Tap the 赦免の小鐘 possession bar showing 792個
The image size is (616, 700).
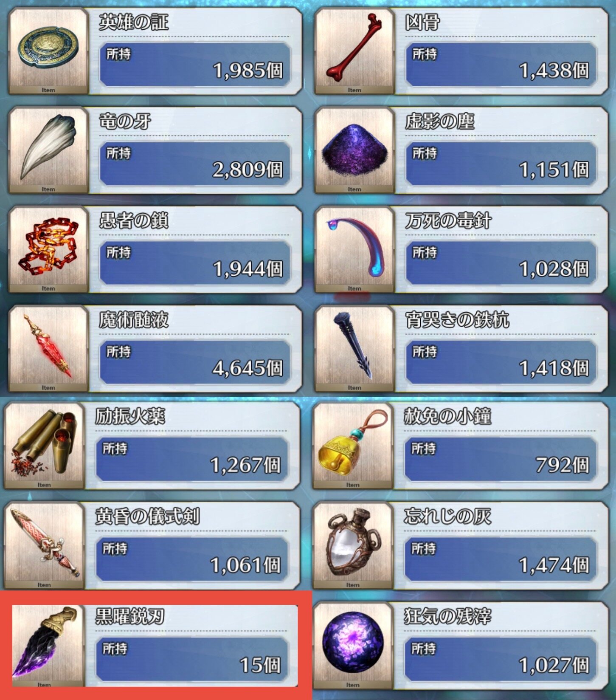click(x=500, y=459)
